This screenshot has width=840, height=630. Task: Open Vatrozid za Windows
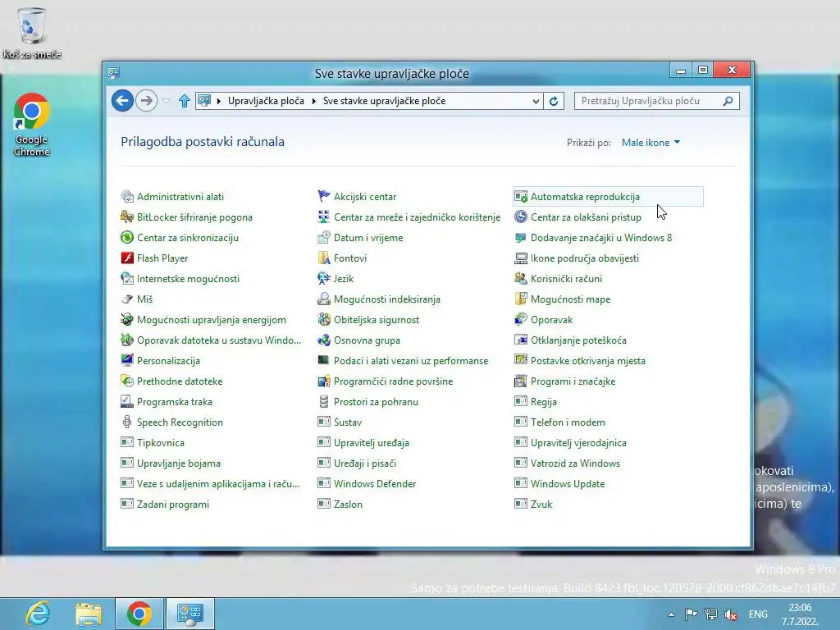click(x=575, y=463)
